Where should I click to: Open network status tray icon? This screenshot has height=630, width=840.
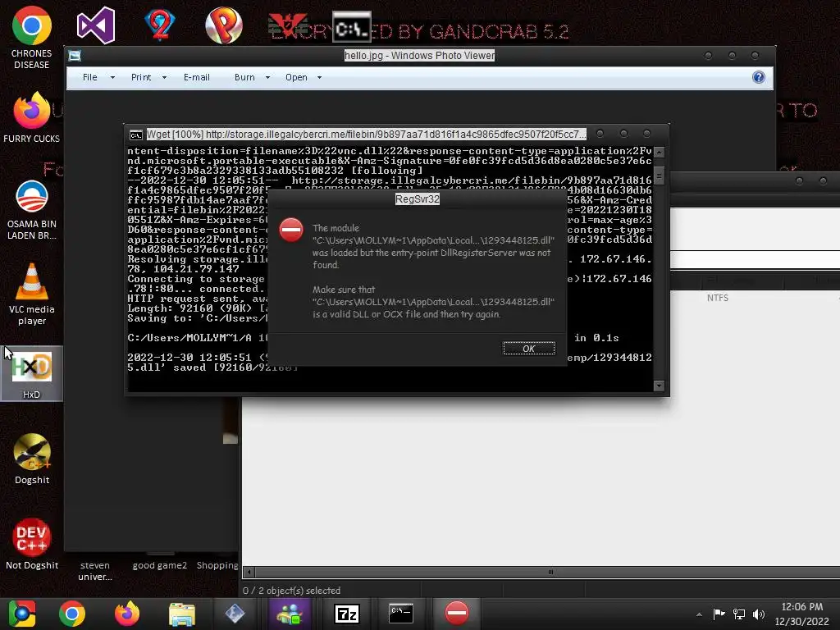(739, 614)
